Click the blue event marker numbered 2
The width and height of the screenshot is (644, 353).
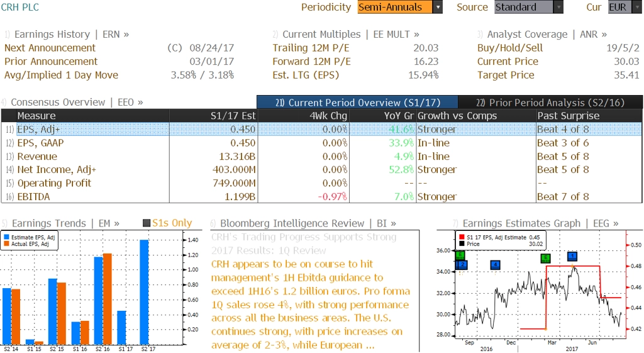point(462,265)
